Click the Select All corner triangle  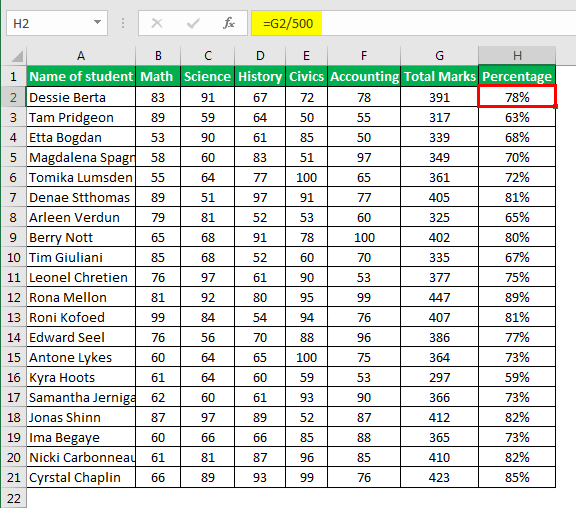[x=17, y=56]
